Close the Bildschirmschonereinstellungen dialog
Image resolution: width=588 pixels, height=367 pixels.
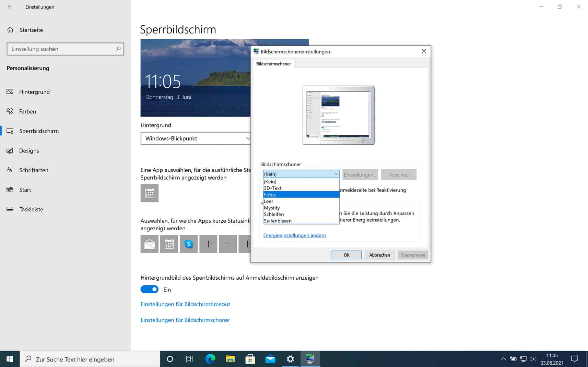pyautogui.click(x=424, y=51)
